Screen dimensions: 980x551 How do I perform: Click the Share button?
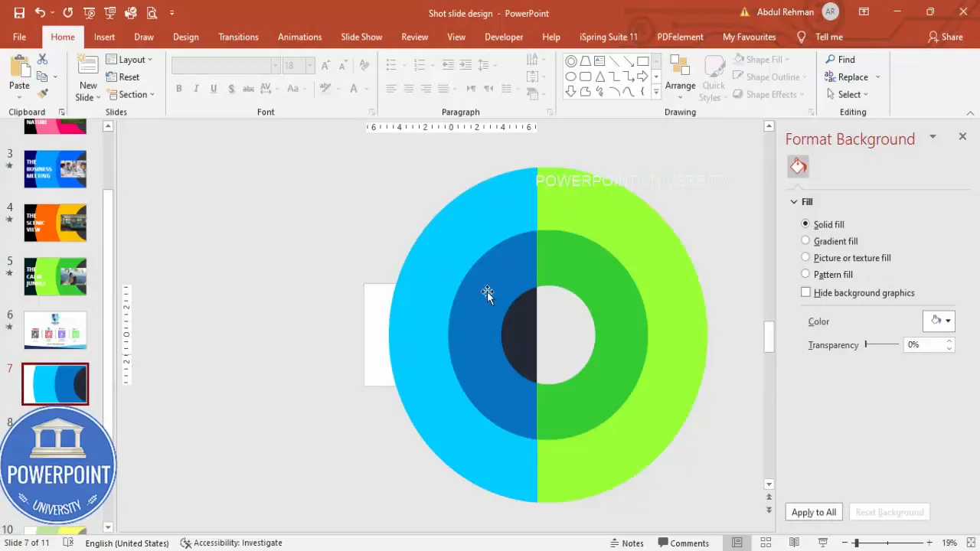pyautogui.click(x=945, y=37)
